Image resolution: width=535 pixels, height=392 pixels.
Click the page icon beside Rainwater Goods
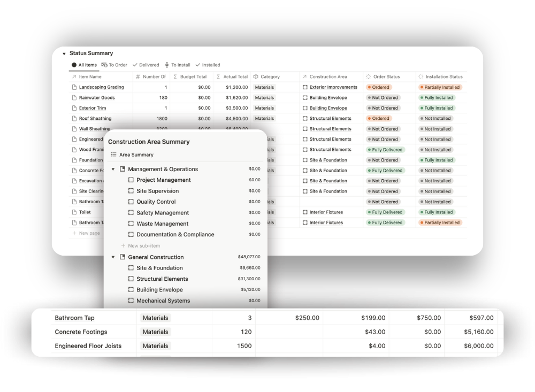(x=74, y=98)
